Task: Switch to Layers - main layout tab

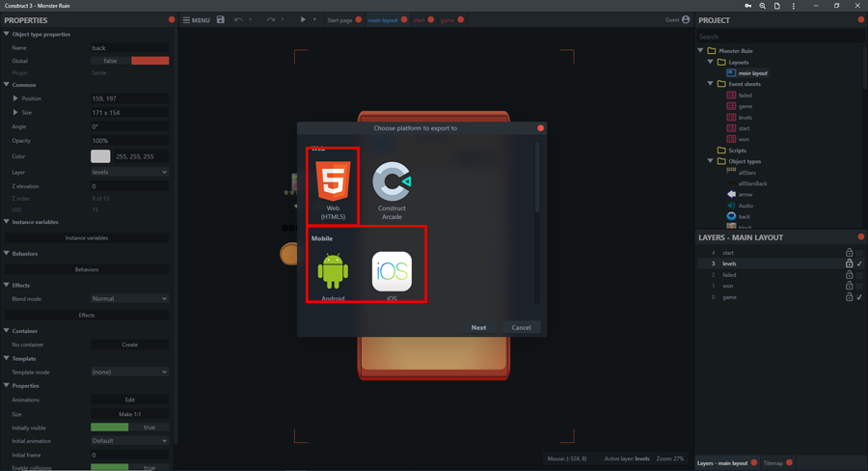Action: [721, 463]
